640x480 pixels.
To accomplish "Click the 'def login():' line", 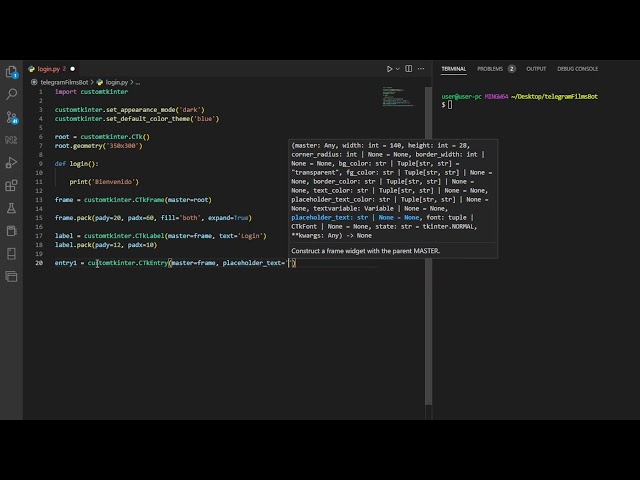I will pos(77,164).
